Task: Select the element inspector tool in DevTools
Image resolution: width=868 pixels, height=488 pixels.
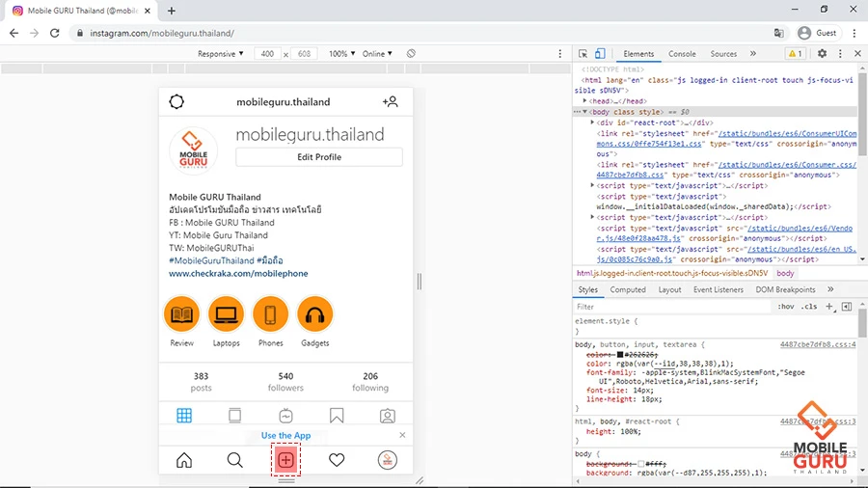Action: (x=583, y=54)
